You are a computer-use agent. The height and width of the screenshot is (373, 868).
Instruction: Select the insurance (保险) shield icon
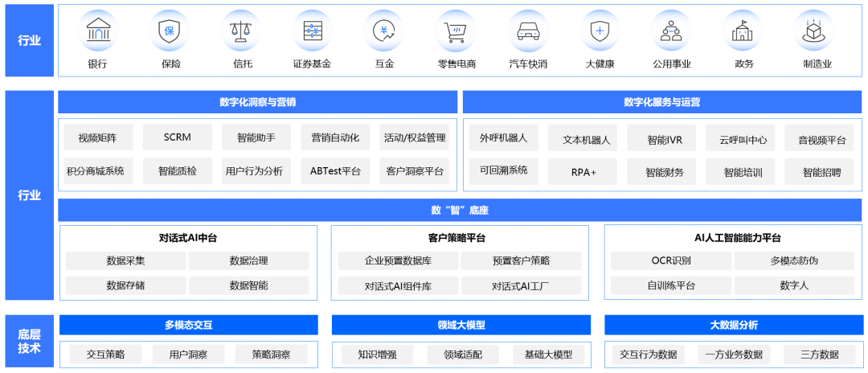click(x=170, y=31)
